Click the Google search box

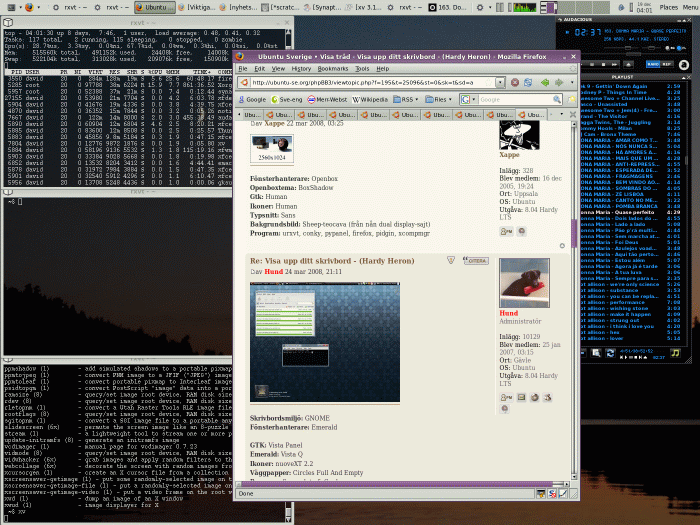click(515, 100)
